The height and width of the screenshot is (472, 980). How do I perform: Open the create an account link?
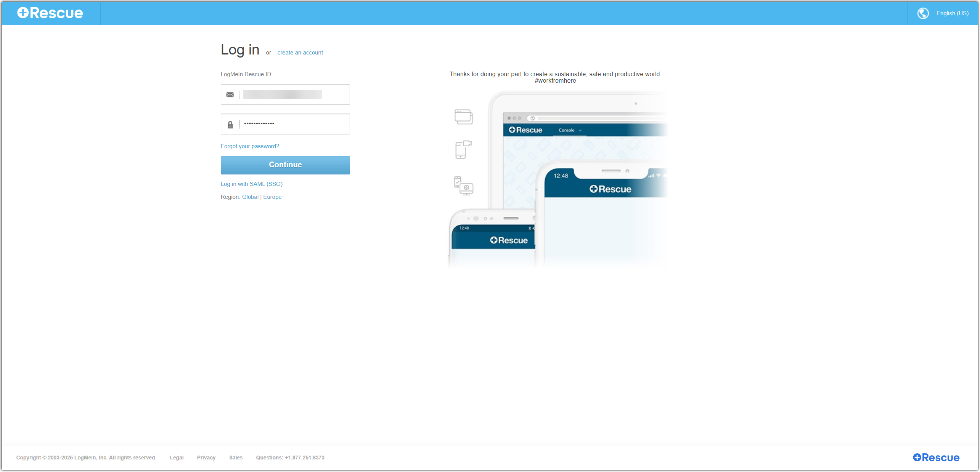click(300, 52)
